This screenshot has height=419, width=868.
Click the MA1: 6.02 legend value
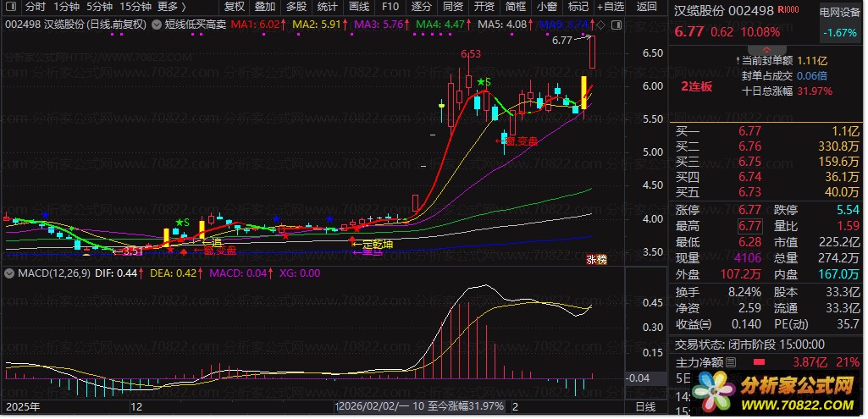[x=257, y=25]
